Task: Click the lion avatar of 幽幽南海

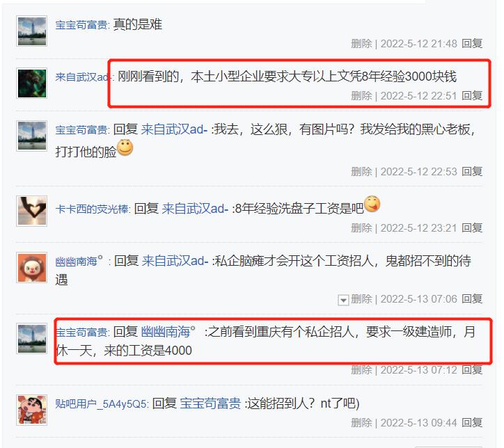Action: [32, 268]
